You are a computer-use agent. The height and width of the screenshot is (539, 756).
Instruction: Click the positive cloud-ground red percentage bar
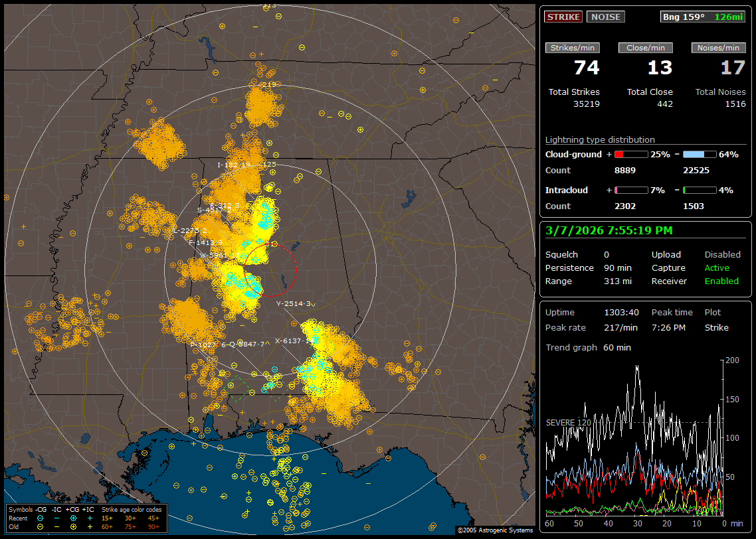click(630, 154)
